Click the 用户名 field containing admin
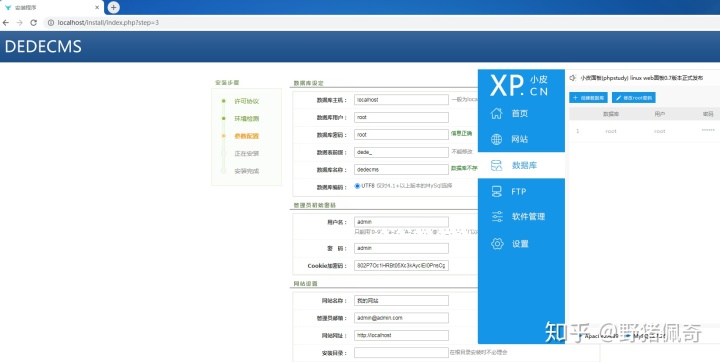Viewport: 720px width, 362px height. tap(401, 222)
